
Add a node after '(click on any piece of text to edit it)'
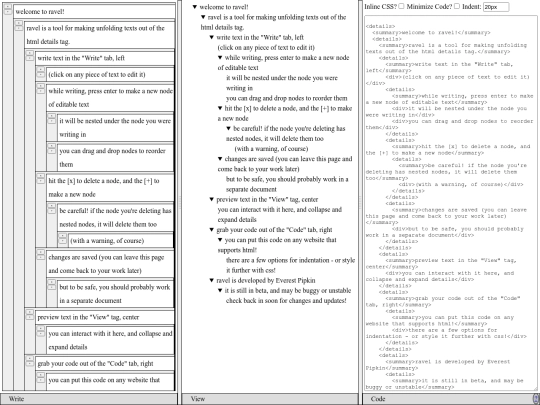coord(41,74)
